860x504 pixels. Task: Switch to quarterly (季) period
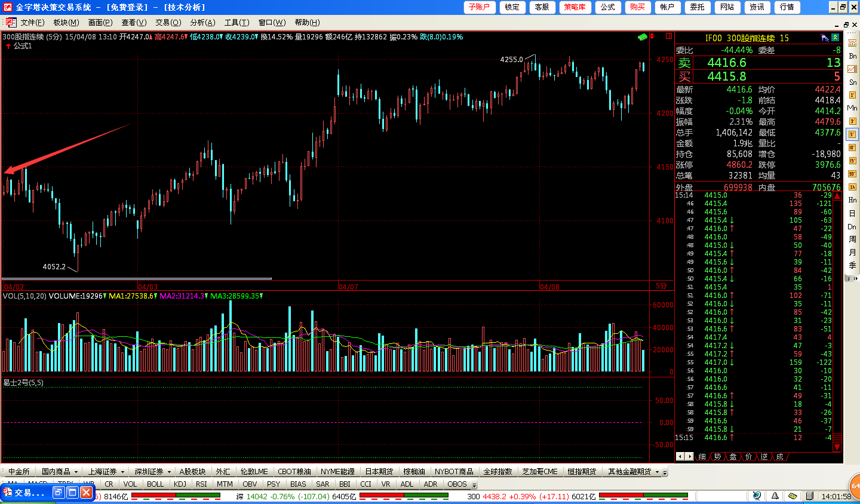tap(852, 266)
